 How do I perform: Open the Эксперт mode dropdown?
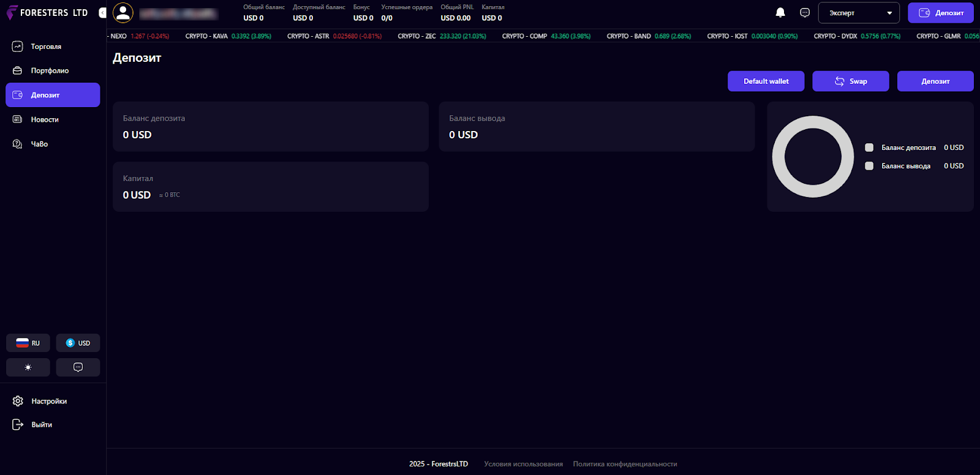[x=858, y=13]
